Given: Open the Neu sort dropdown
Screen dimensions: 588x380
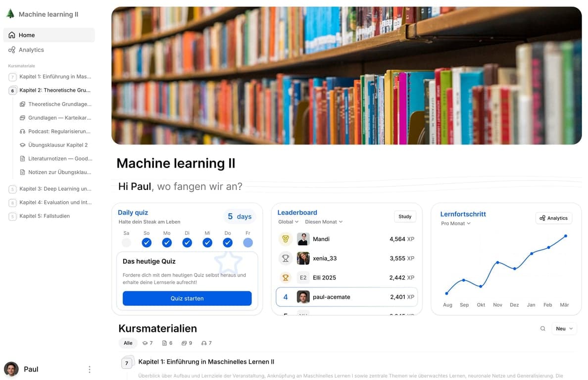Looking at the screenshot, I should (x=564, y=329).
